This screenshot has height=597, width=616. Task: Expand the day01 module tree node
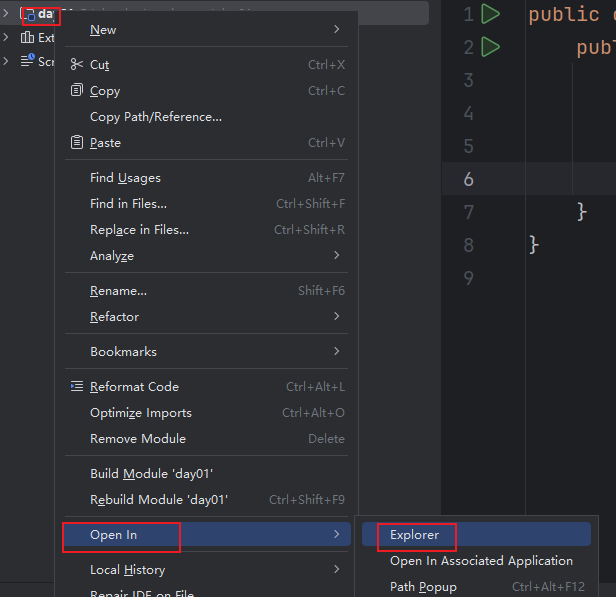tap(6, 13)
